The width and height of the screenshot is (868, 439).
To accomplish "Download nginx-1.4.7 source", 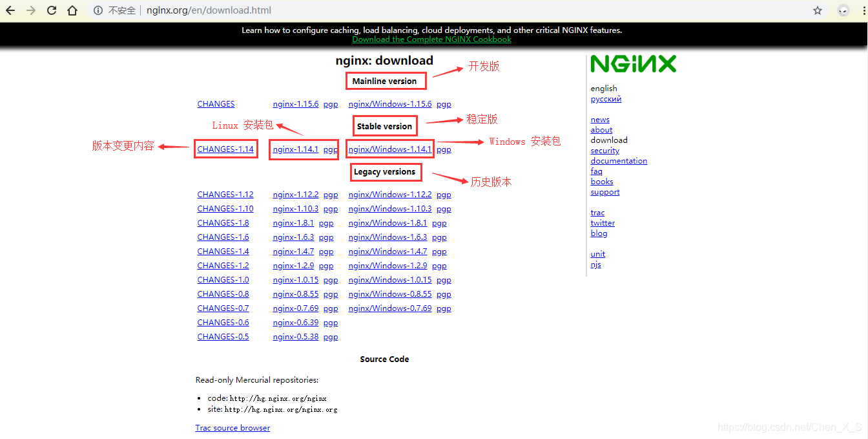I will click(x=293, y=252).
